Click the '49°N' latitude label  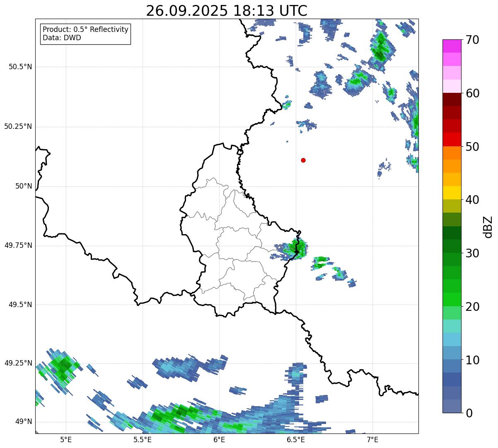click(24, 421)
